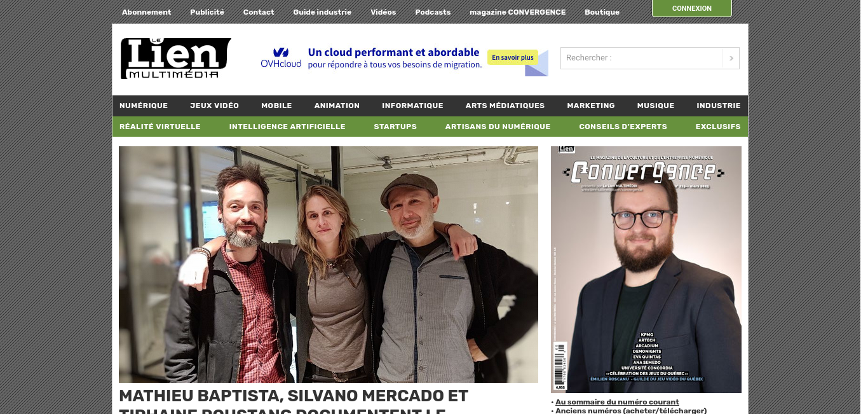
Task: Open the OVHcloud banner logo
Action: (281, 58)
